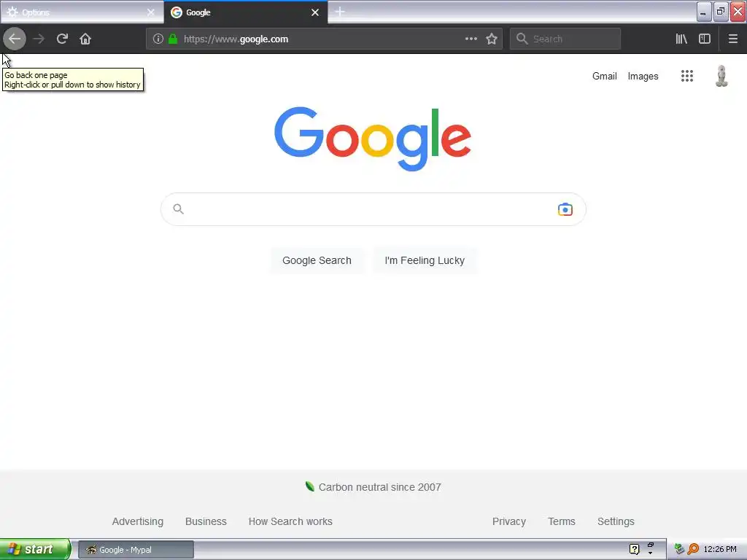Click the magnifier icon in Google search box
The height and width of the screenshot is (560, 747).
pos(178,209)
